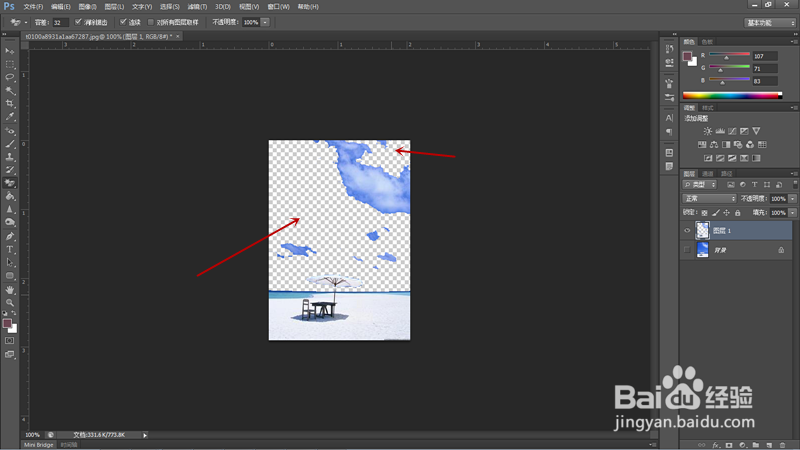
Task: Click the B value field showing 83
Action: pyautogui.click(x=765, y=81)
